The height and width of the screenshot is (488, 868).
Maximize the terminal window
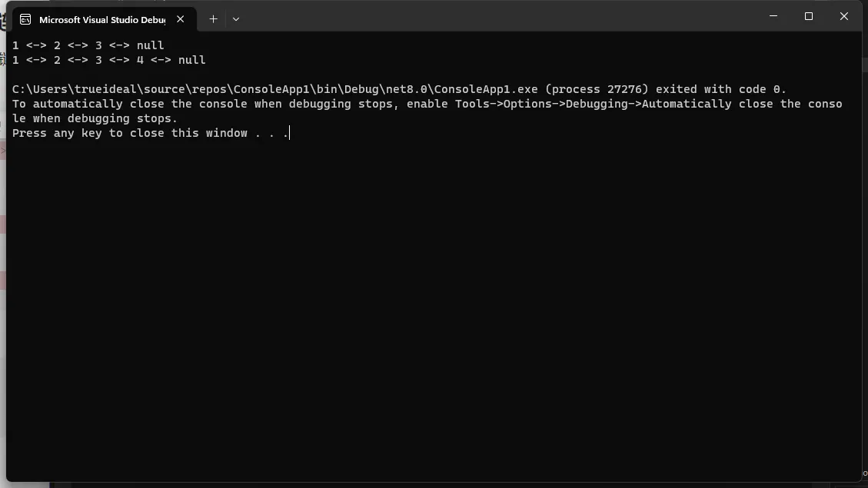pyautogui.click(x=809, y=16)
